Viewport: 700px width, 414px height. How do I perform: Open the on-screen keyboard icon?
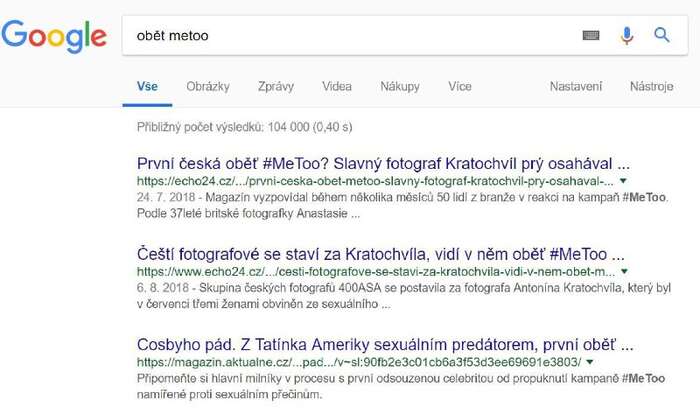tap(591, 35)
